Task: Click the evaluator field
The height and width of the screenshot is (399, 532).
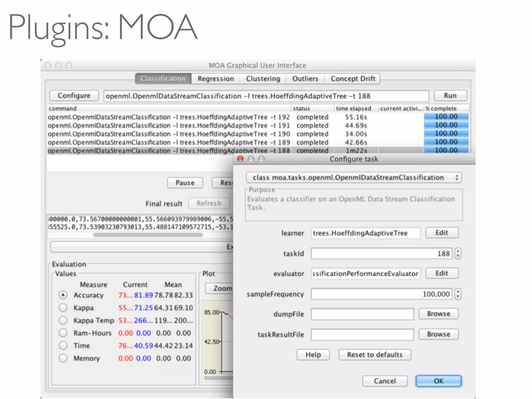Action: 366,274
